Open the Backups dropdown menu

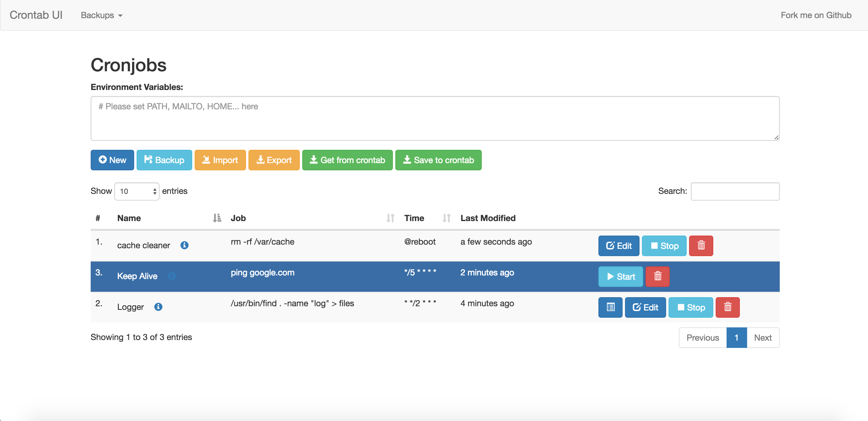click(x=102, y=15)
